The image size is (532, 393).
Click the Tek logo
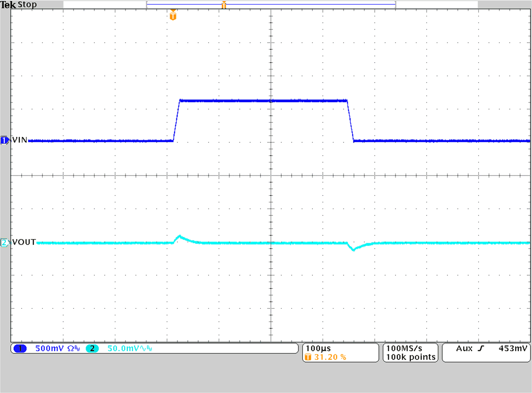[9, 5]
